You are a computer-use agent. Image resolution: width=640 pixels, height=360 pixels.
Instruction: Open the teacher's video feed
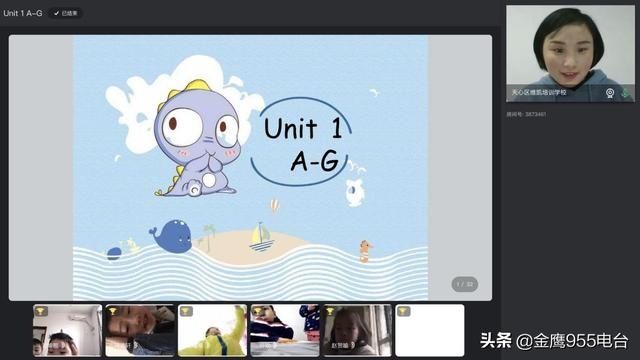(x=570, y=53)
